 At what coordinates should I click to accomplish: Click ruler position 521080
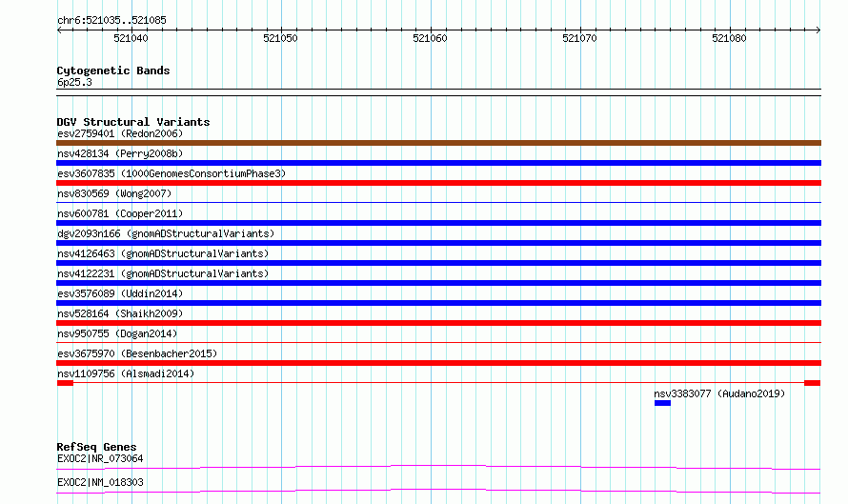729,38
